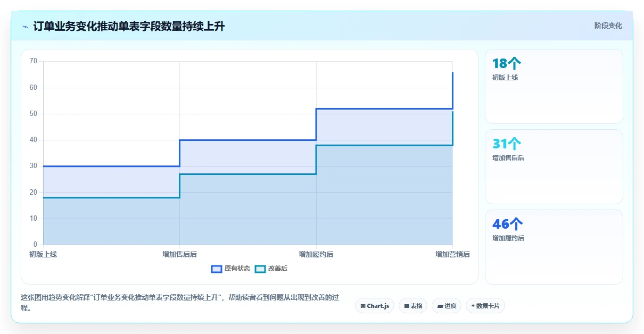The image size is (644, 334).
Task: Click the 增加履约后 x-axis label
Action: 316,254
